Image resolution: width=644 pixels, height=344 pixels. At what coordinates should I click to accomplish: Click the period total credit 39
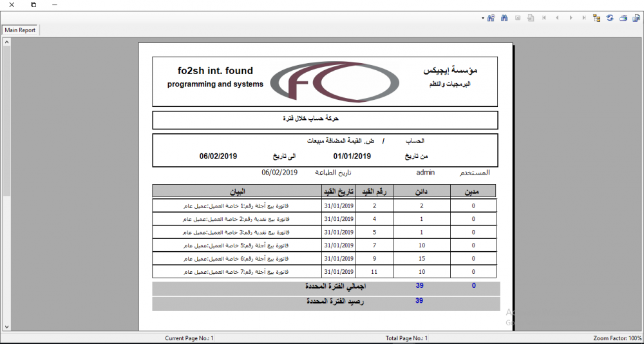click(x=419, y=286)
